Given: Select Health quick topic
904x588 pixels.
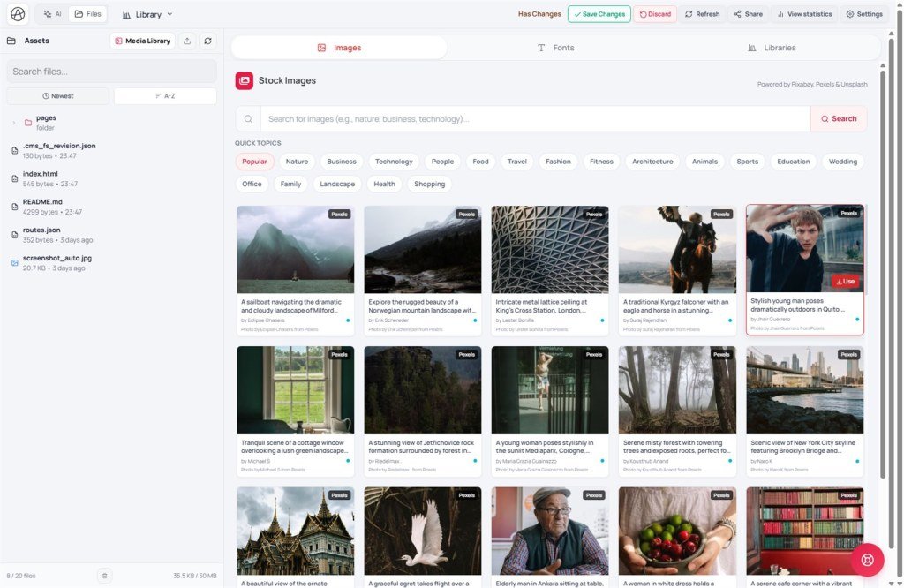Looking at the screenshot, I should [384, 184].
